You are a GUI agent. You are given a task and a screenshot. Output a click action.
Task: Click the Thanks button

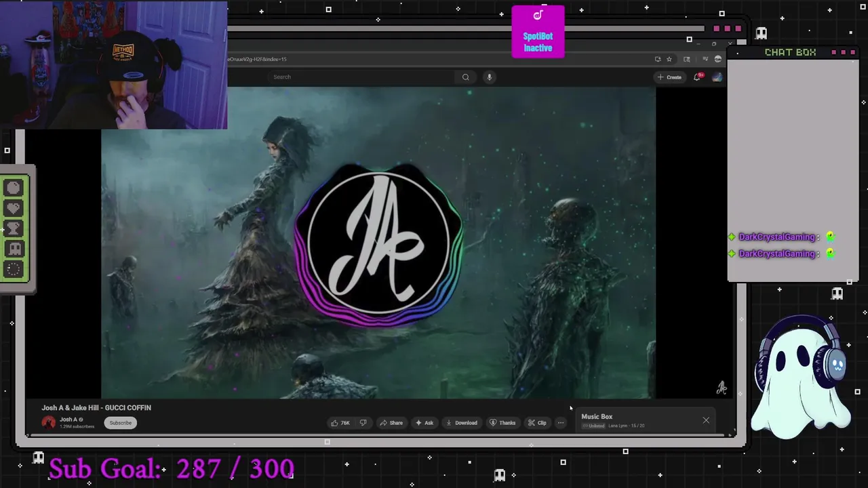502,423
